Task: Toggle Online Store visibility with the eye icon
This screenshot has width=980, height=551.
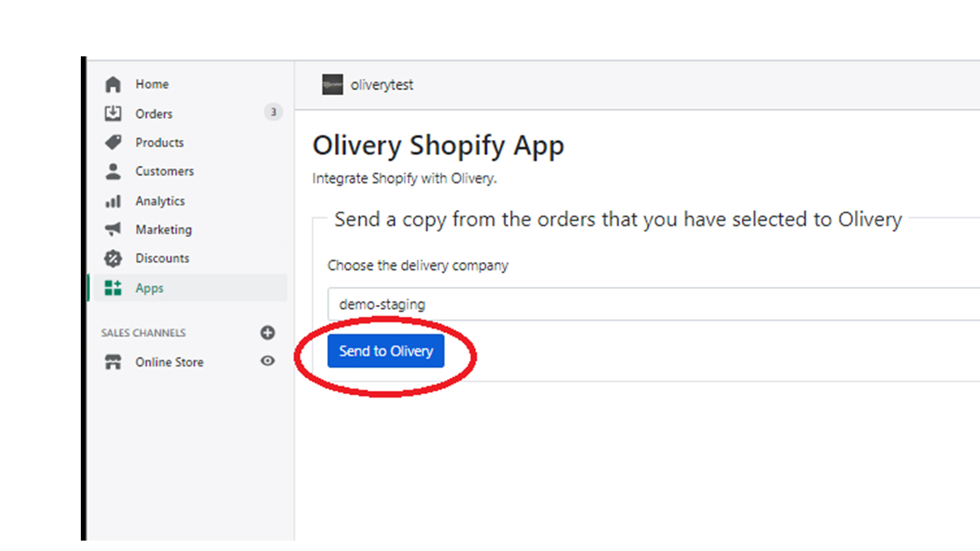Action: pyautogui.click(x=268, y=362)
